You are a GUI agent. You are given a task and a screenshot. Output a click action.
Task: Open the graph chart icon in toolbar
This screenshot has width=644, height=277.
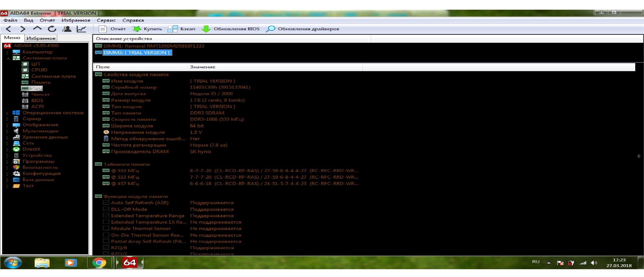point(81,29)
